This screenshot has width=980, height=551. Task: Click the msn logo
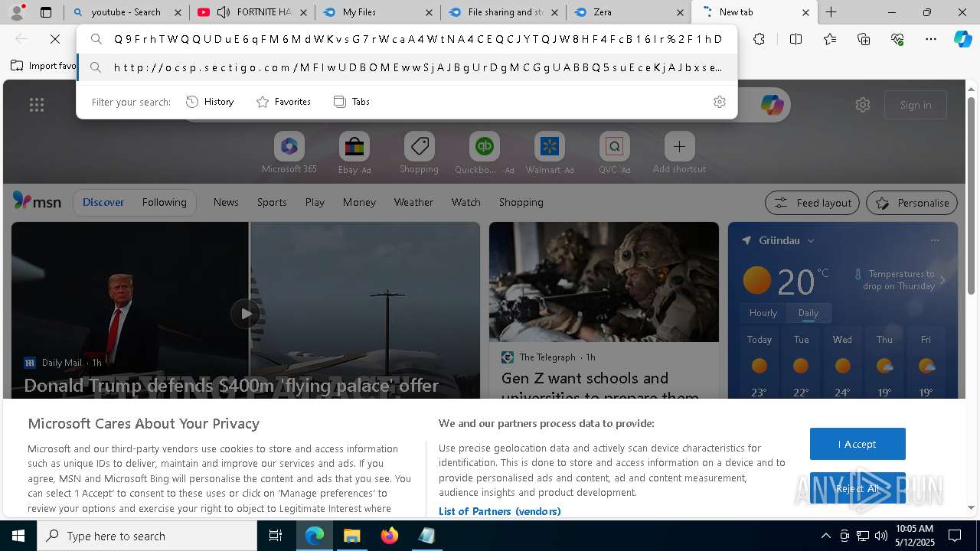pos(37,201)
